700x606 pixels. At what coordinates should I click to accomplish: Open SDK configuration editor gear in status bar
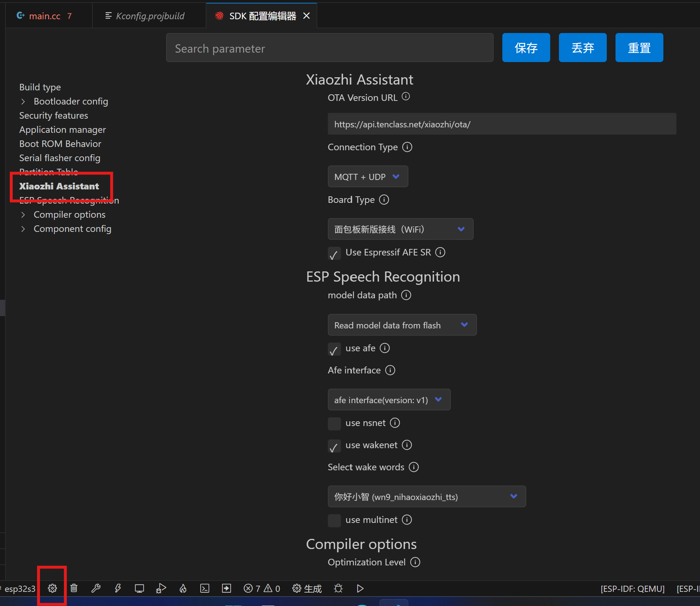pos(52,588)
